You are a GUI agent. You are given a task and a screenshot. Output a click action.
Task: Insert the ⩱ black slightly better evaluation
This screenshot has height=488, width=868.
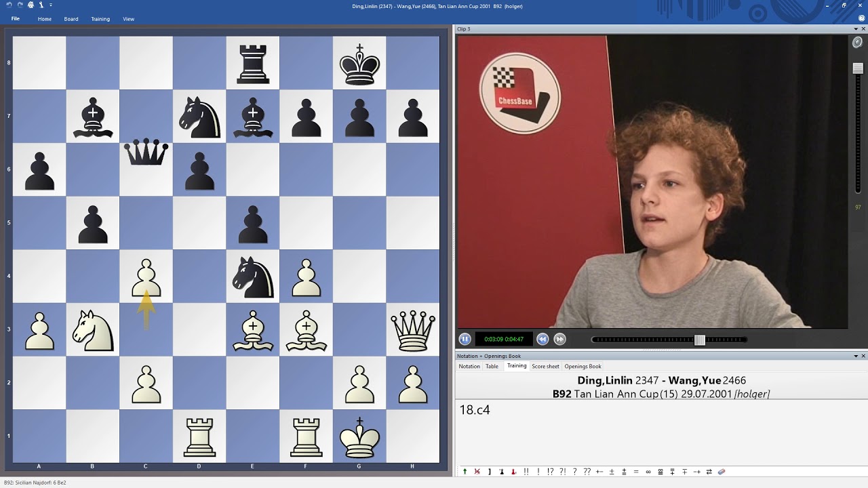673,472
